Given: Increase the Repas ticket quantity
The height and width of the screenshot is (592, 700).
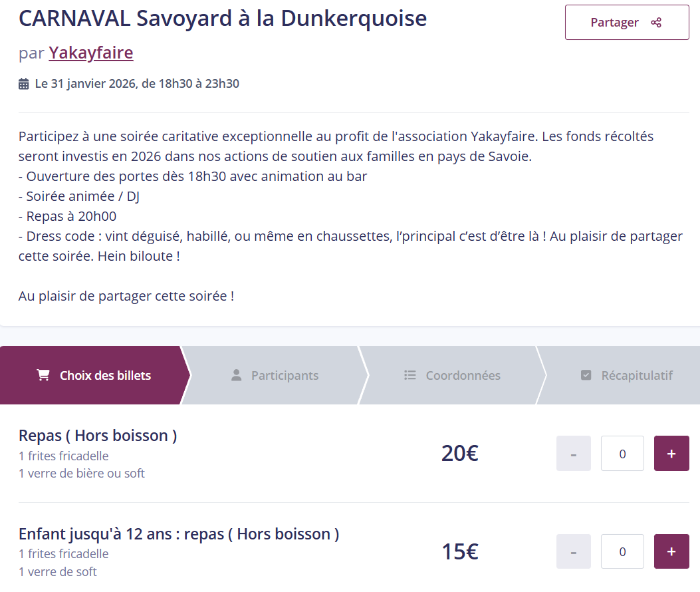Looking at the screenshot, I should (x=671, y=454).
